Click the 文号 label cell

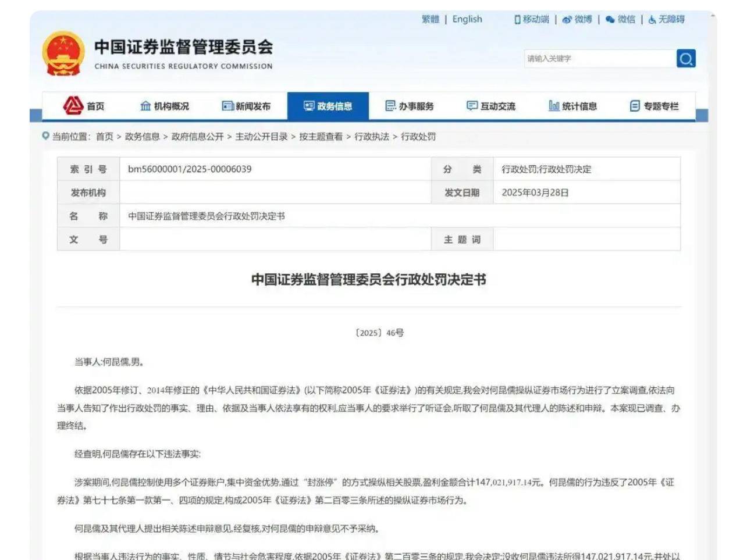point(88,239)
